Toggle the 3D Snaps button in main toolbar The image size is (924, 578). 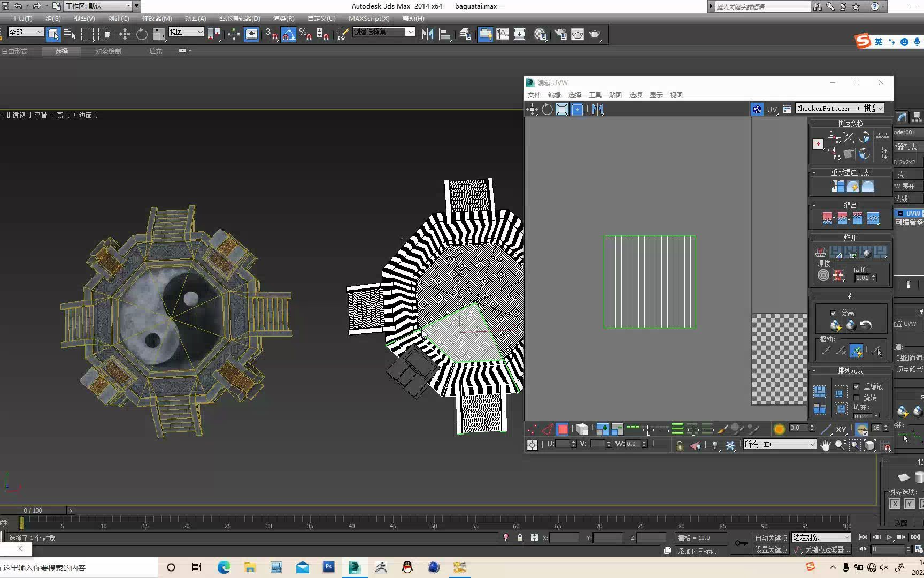click(272, 34)
